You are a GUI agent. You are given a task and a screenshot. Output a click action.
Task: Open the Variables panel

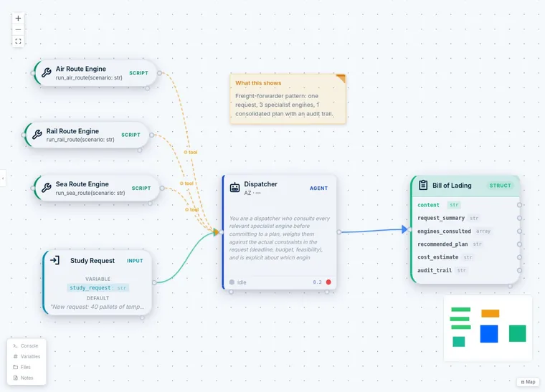point(27,356)
